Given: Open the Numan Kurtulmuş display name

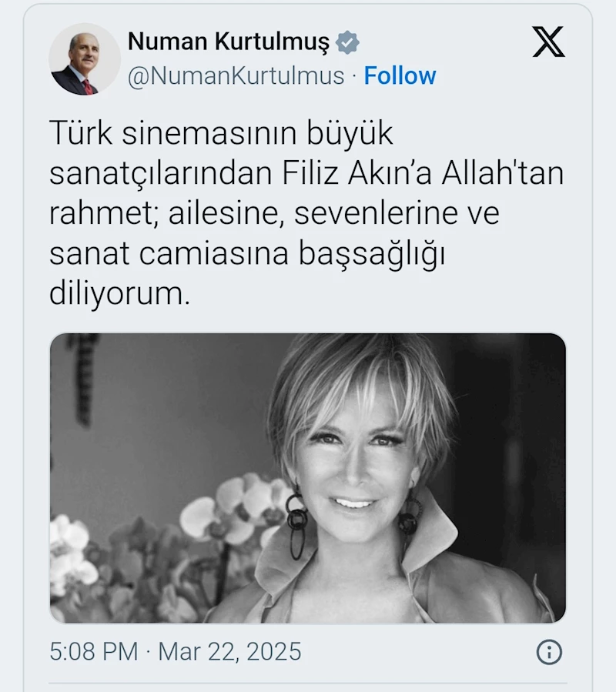Looking at the screenshot, I should (228, 42).
